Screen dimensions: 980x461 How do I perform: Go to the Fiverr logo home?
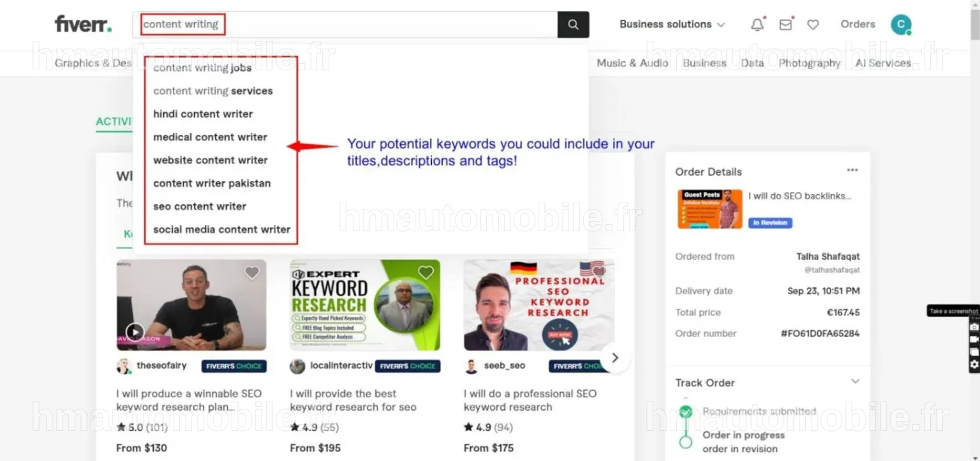(x=84, y=24)
